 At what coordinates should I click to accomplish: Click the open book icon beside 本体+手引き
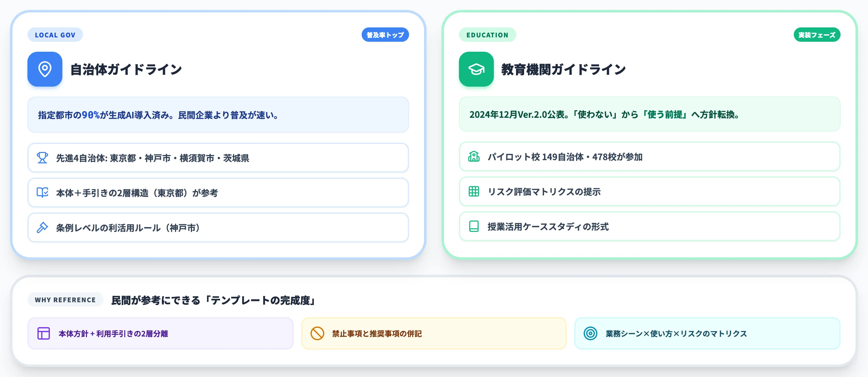(42, 193)
